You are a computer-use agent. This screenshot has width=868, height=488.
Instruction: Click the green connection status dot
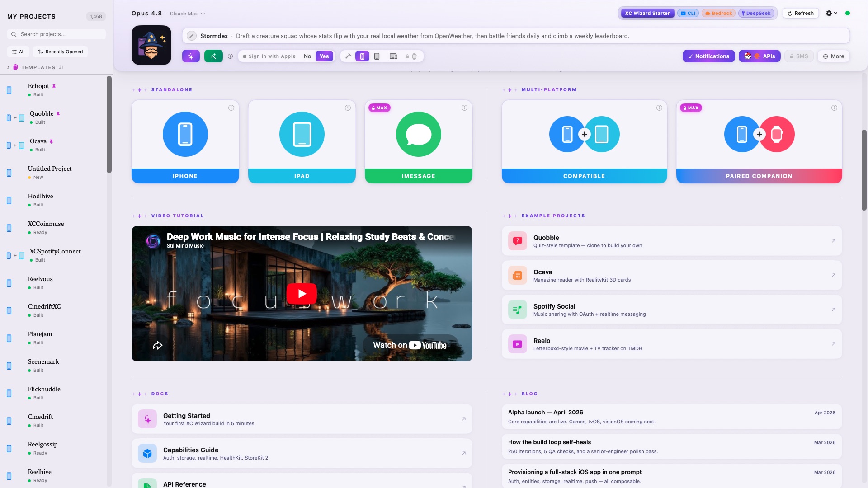(848, 13)
